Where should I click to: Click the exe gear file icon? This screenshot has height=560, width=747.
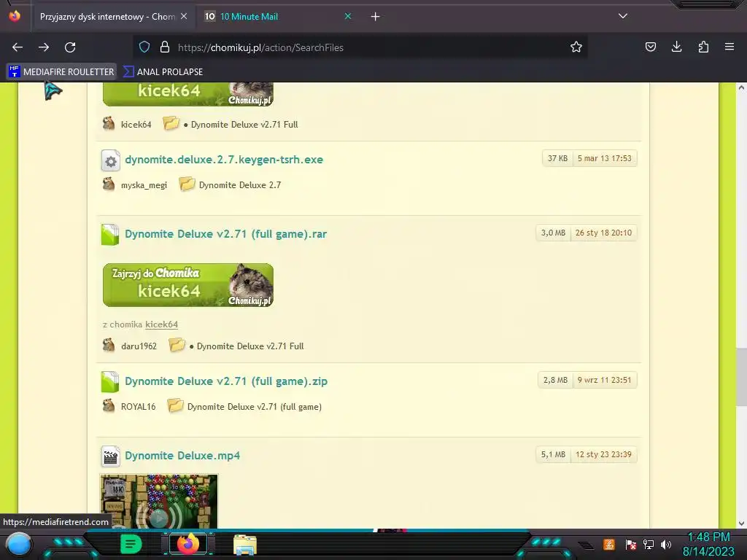[111, 161]
